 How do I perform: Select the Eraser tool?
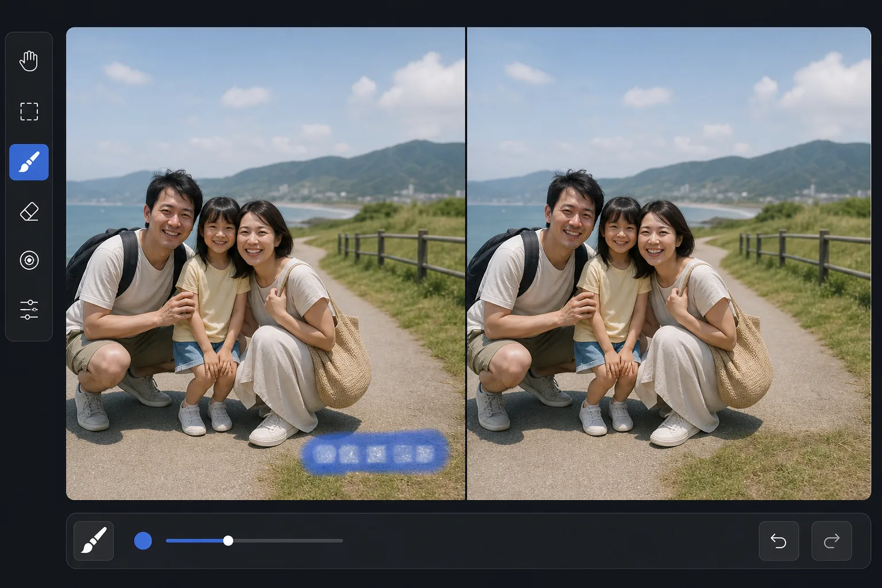point(29,212)
